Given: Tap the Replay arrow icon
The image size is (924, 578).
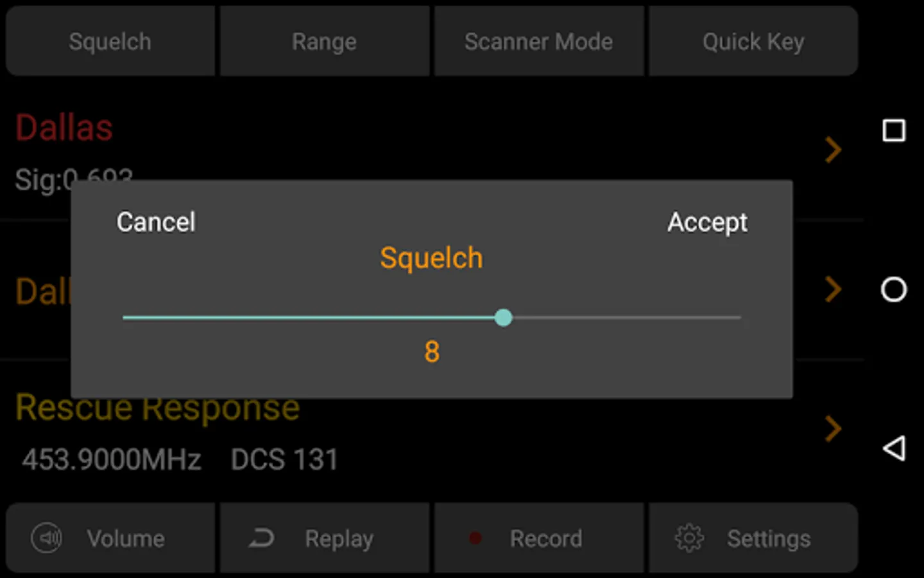Looking at the screenshot, I should click(262, 538).
